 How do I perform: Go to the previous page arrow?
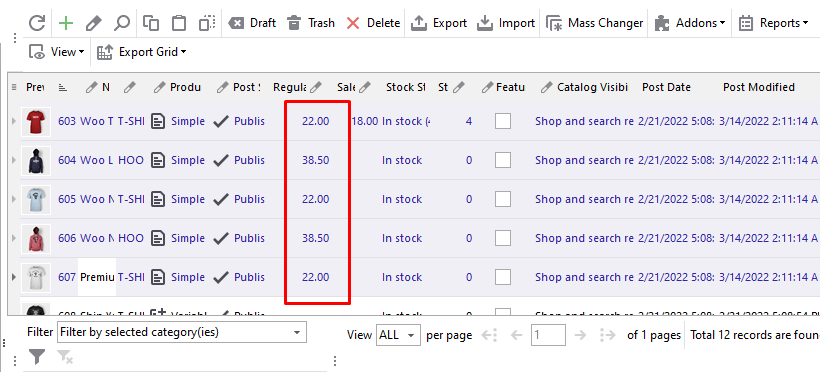517,335
